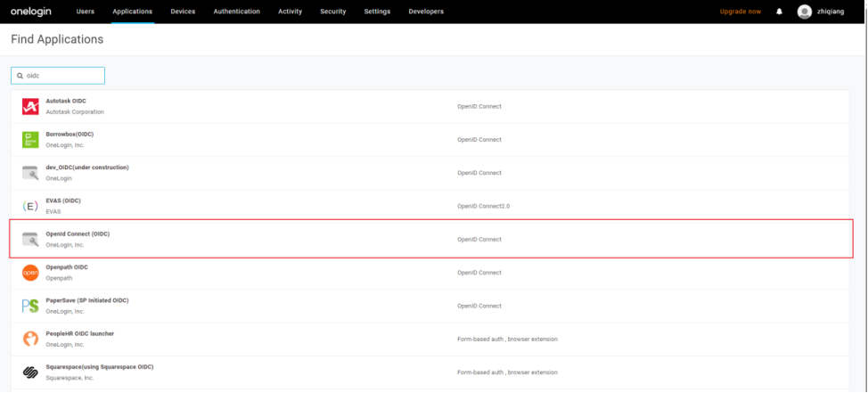The image size is (868, 393).
Task: Click the EVAS app logo icon
Action: 30,206
